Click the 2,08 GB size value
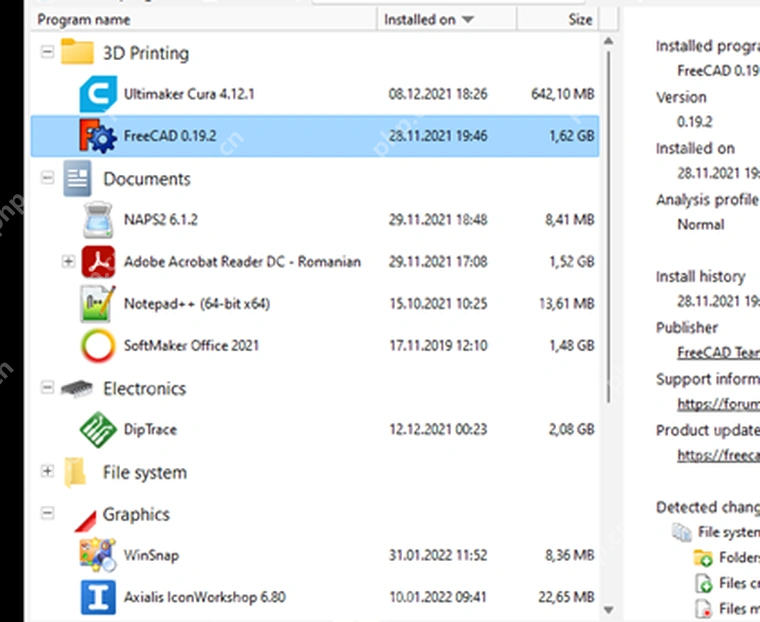 tap(571, 430)
